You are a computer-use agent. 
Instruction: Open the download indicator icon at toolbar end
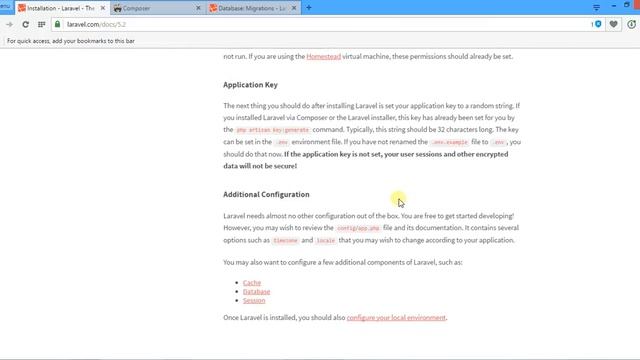[631, 24]
